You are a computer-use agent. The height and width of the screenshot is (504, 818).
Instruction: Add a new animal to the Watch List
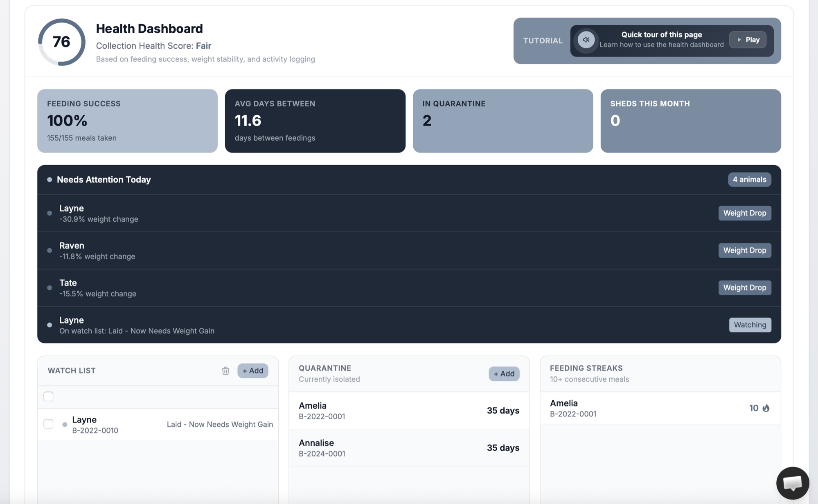[x=252, y=371]
